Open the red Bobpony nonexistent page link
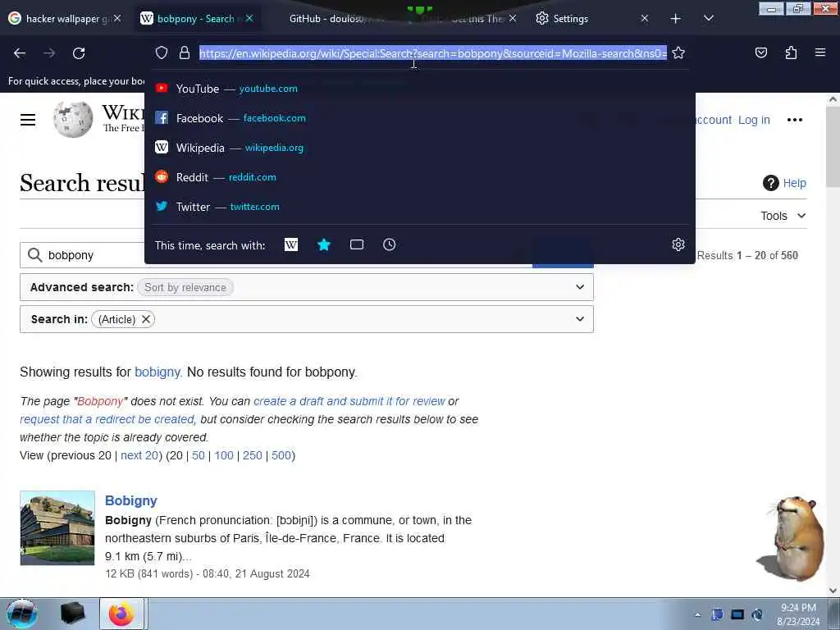The image size is (840, 630). click(100, 401)
